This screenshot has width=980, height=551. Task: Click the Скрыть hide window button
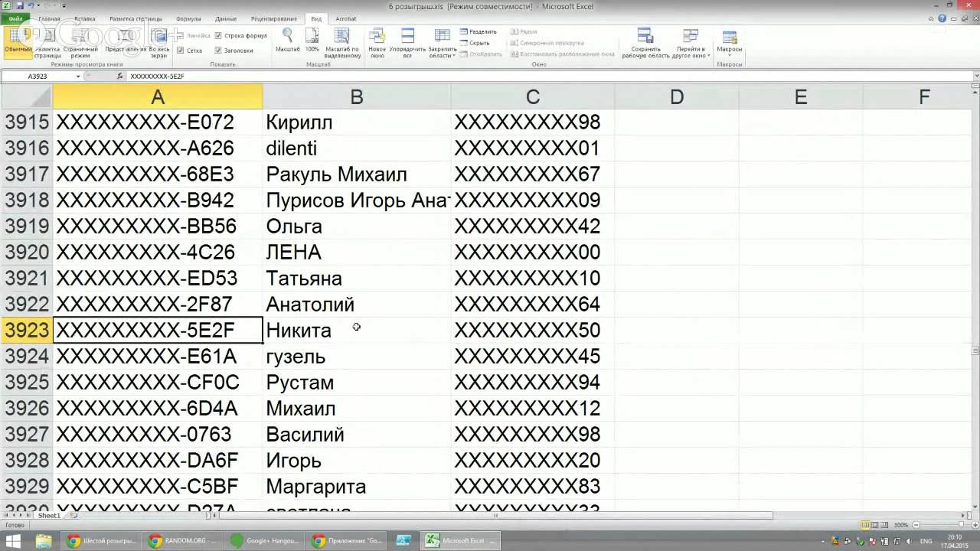click(475, 43)
